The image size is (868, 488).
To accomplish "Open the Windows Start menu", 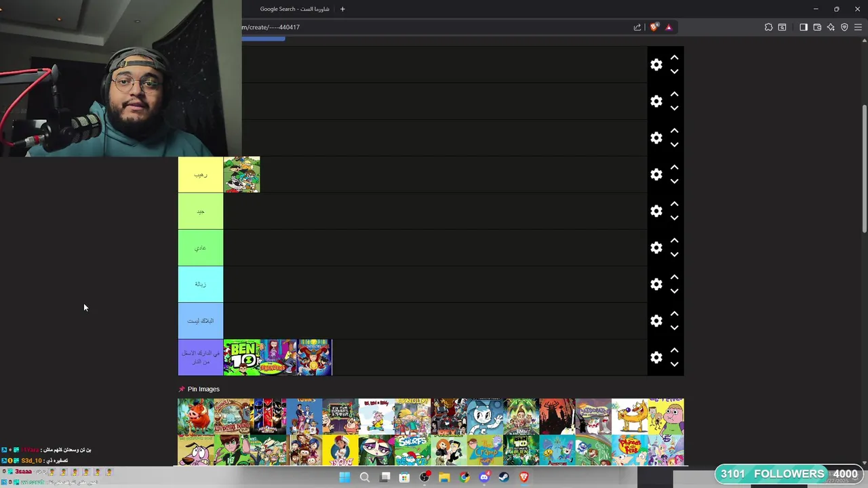I will coord(344,477).
